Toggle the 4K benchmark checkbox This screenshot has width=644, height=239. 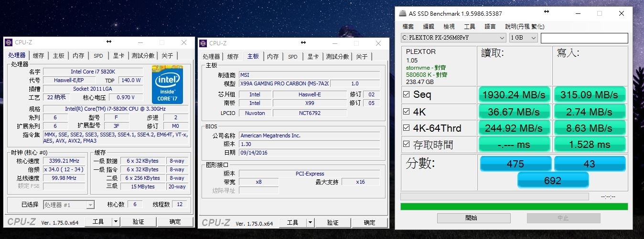(x=407, y=111)
